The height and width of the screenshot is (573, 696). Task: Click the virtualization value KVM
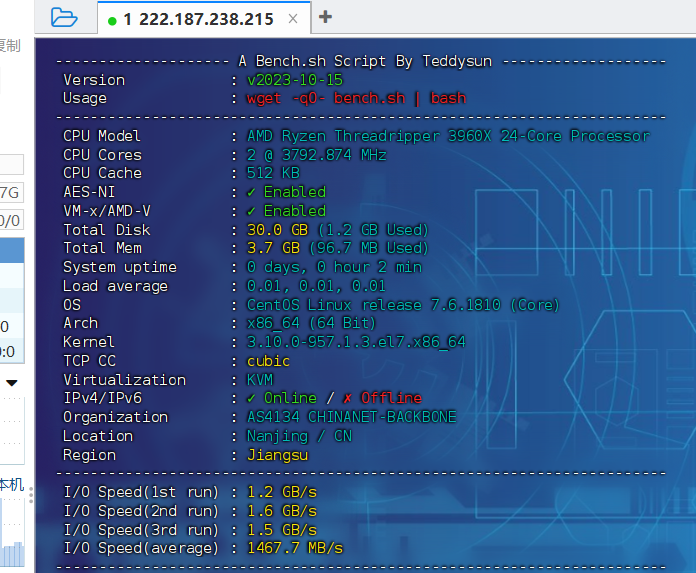tap(260, 380)
